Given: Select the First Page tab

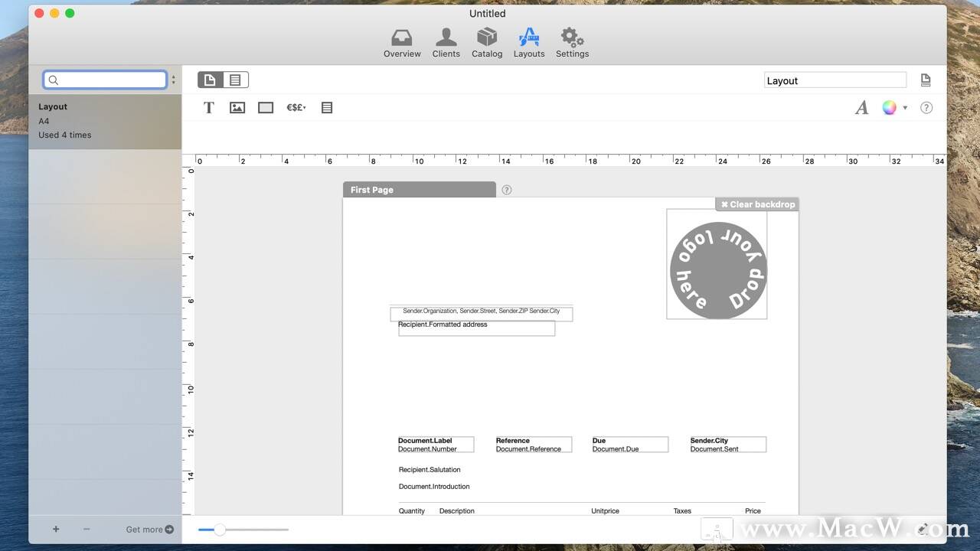Looking at the screenshot, I should 419,190.
